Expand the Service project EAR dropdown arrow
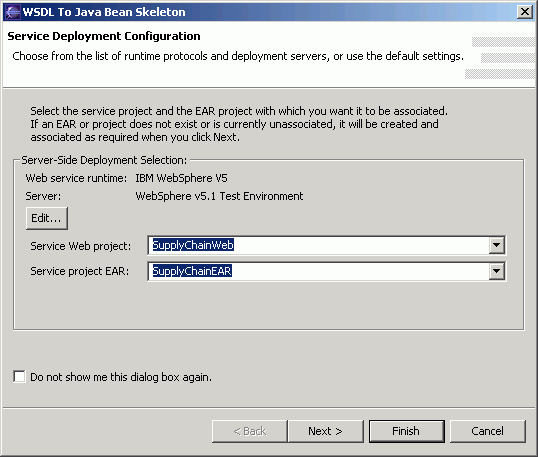This screenshot has width=538, height=457. click(x=496, y=271)
